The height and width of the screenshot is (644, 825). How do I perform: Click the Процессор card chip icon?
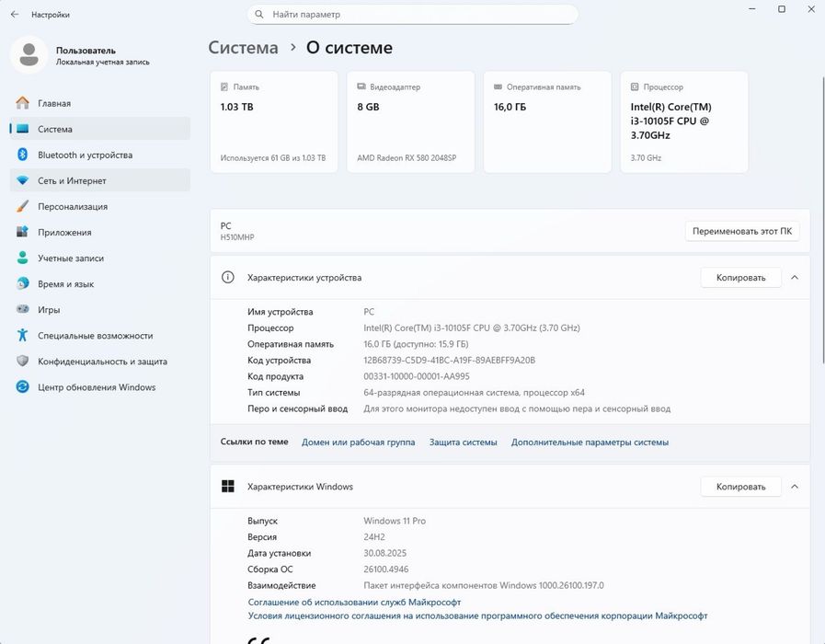[x=635, y=86]
